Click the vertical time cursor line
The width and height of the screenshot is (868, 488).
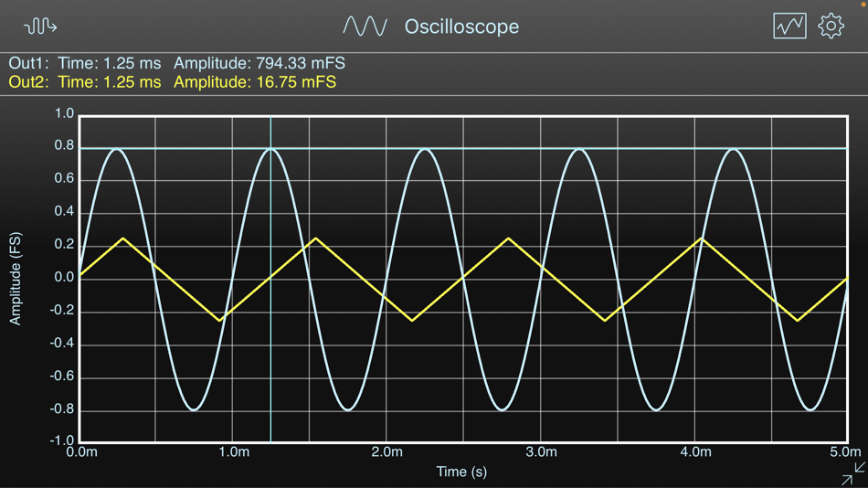point(270,279)
